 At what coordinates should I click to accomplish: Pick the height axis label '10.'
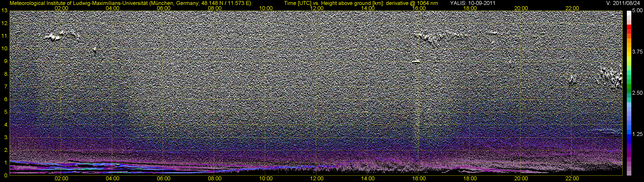[x=5, y=48]
